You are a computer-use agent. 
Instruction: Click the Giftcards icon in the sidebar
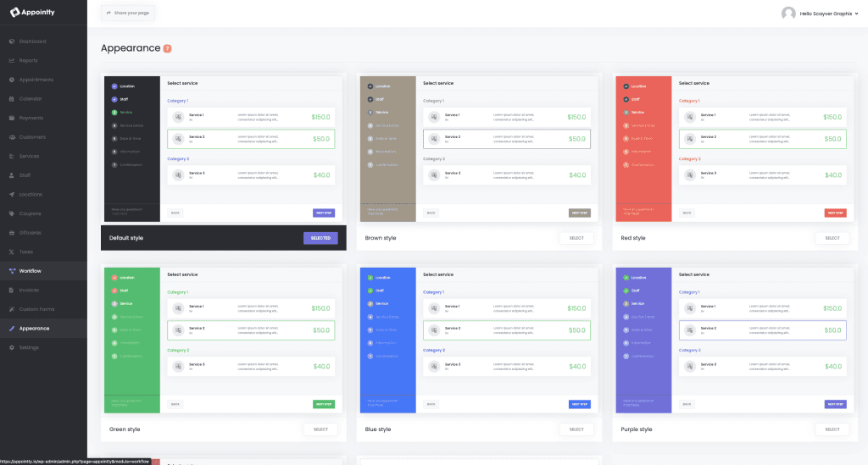pos(11,233)
